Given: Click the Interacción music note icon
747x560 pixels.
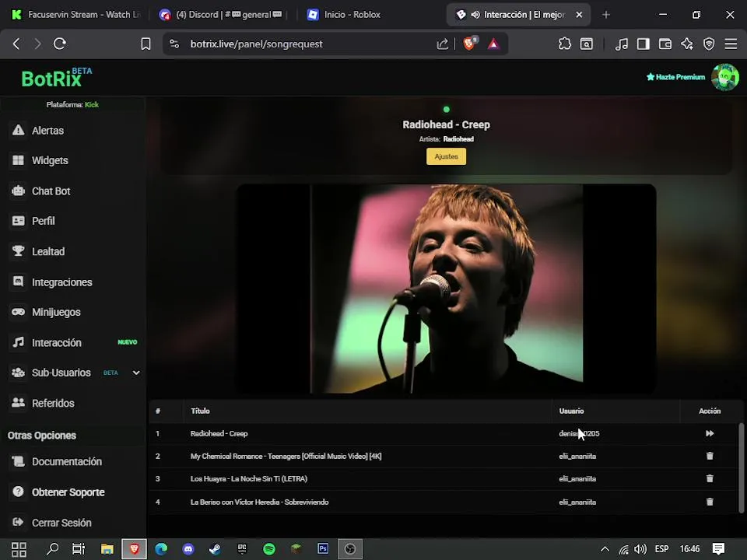Looking at the screenshot, I should tap(18, 342).
